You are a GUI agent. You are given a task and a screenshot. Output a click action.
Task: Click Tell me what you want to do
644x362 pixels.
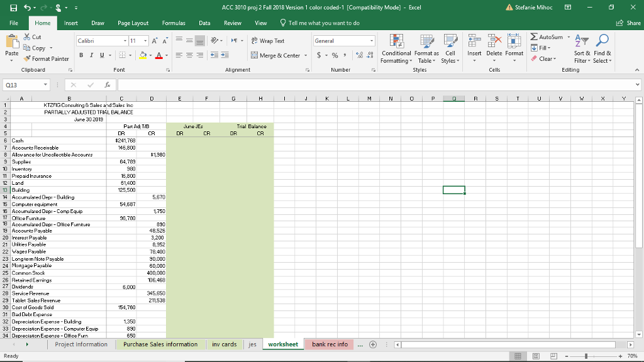click(x=319, y=23)
